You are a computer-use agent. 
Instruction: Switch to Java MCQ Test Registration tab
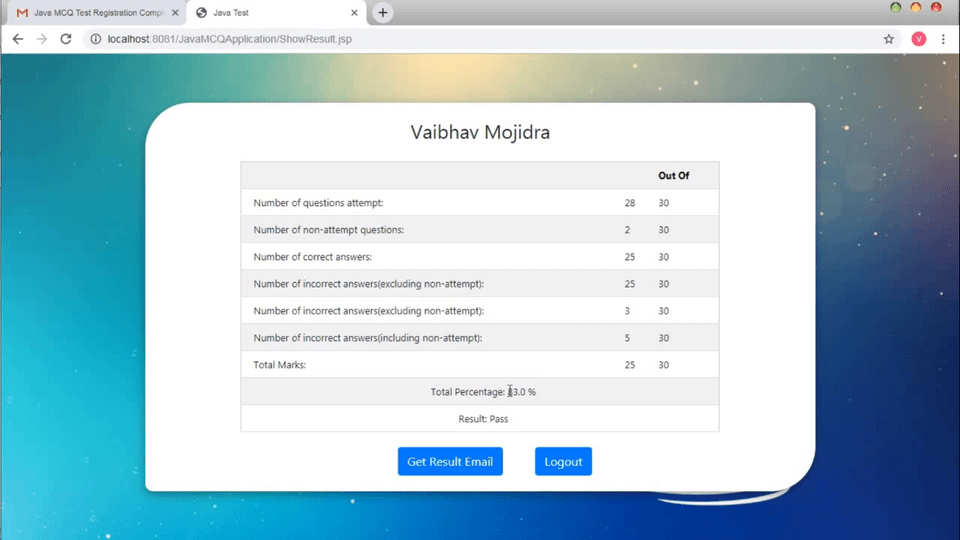[x=98, y=13]
